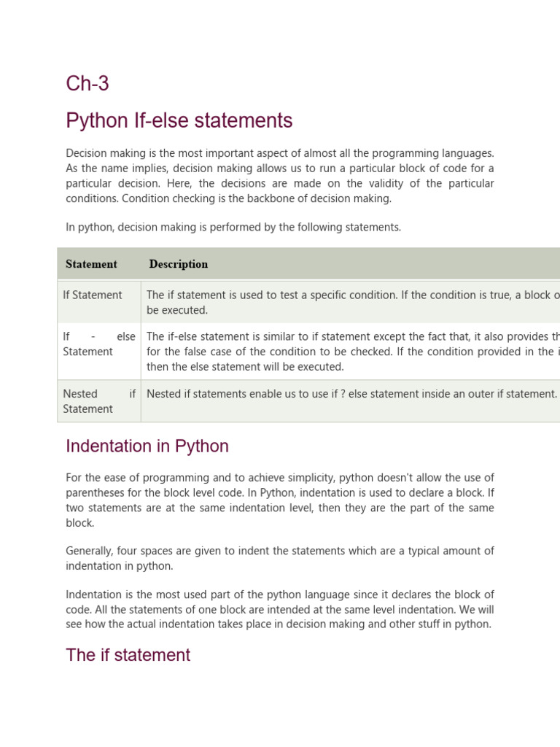Select the "If - else Statement" table cell

click(x=99, y=344)
